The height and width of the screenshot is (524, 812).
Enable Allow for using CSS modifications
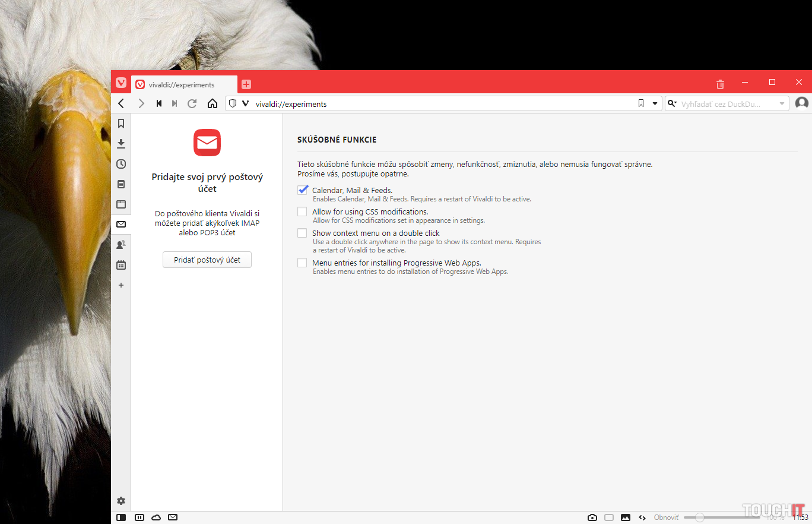[x=303, y=212]
